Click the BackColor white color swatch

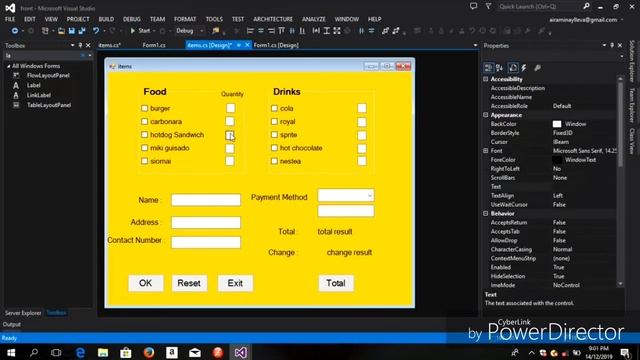tap(557, 124)
